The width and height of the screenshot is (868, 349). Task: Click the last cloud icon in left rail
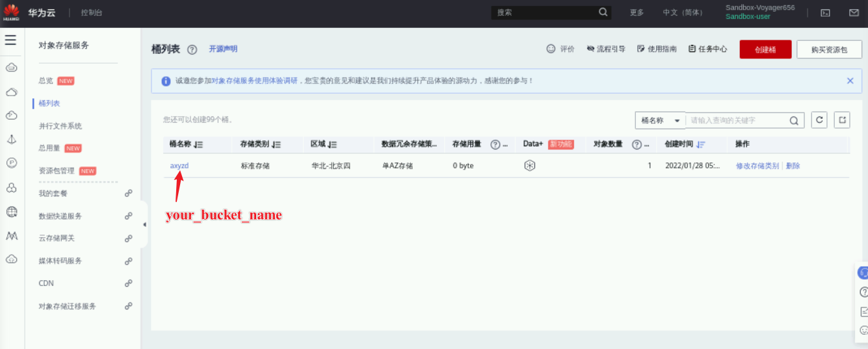click(x=11, y=259)
